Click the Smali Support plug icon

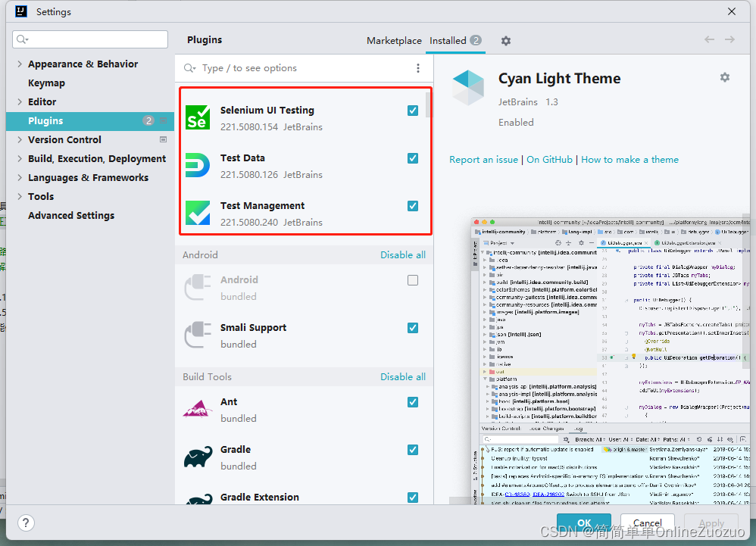point(198,335)
